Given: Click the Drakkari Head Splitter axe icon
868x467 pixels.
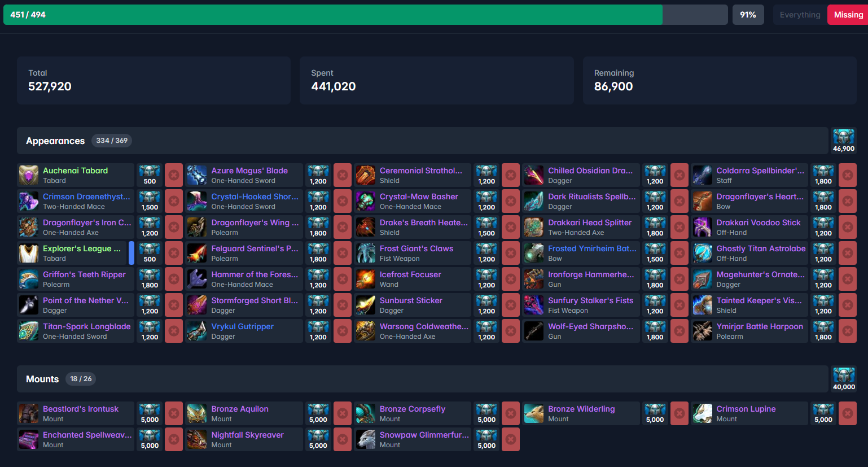Looking at the screenshot, I should (x=534, y=227).
